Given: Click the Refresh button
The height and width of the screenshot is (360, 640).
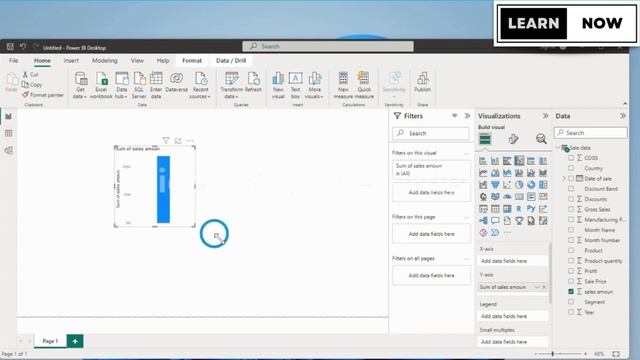Looking at the screenshot, I should [253, 82].
